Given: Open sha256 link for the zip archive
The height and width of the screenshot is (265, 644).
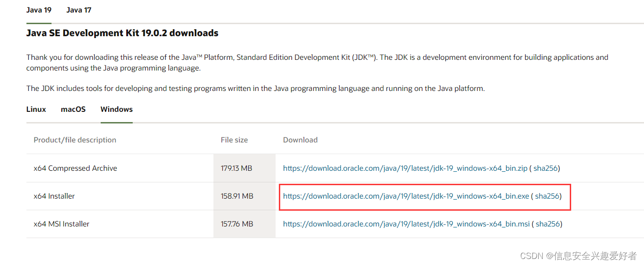Looking at the screenshot, I should [546, 168].
